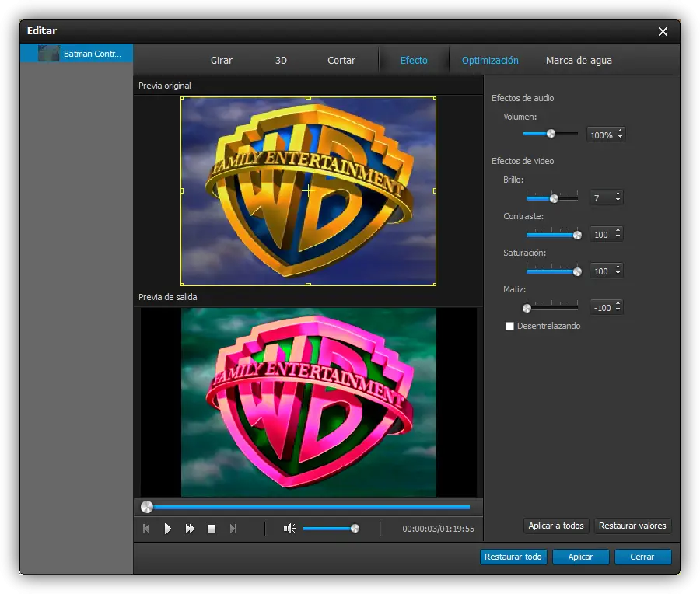Increase Contraste value with up arrow

pyautogui.click(x=618, y=231)
